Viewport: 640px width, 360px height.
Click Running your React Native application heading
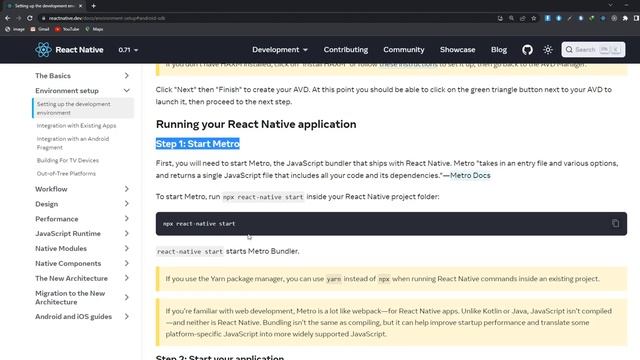point(256,124)
